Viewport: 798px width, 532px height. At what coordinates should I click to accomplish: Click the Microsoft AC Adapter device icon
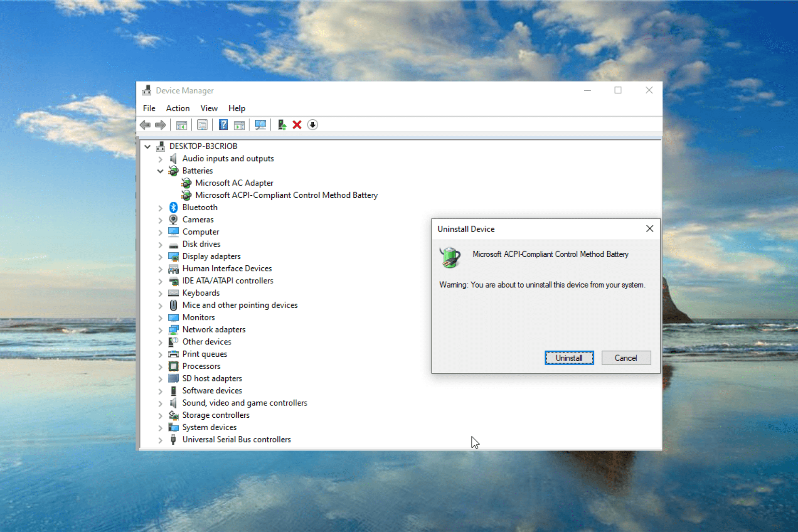pos(186,183)
